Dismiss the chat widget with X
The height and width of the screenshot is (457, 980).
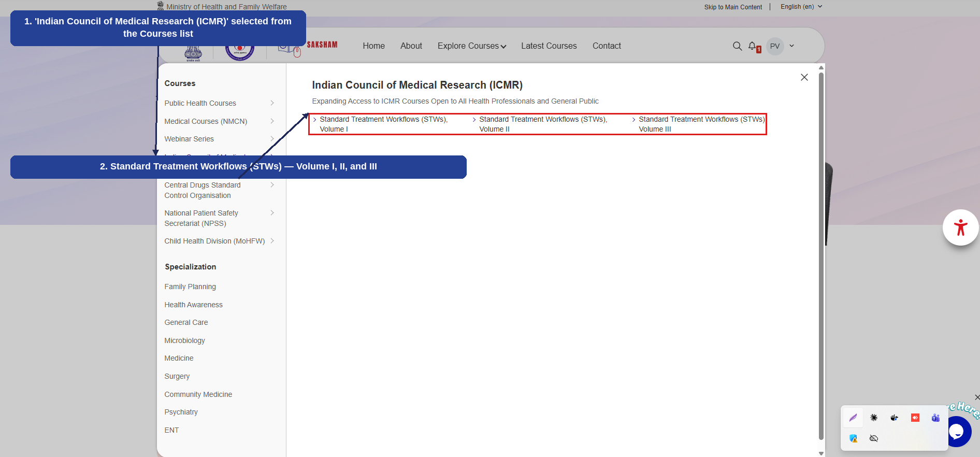click(x=977, y=397)
